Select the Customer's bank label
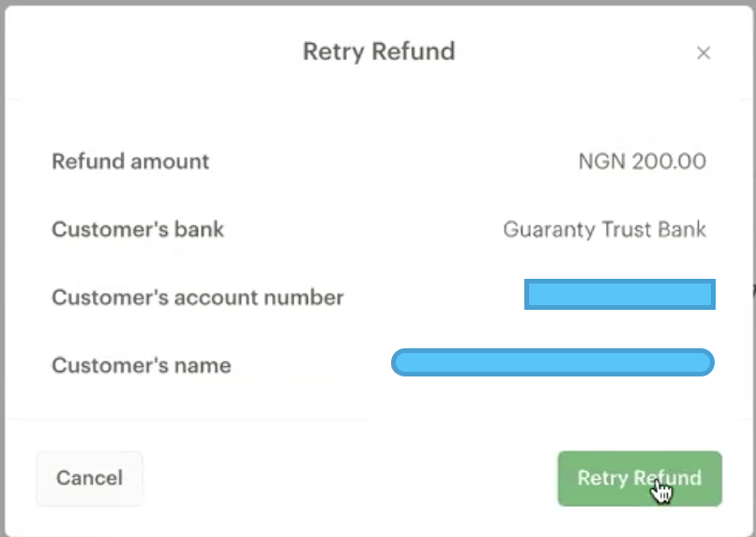The image size is (756, 537). [x=138, y=229]
